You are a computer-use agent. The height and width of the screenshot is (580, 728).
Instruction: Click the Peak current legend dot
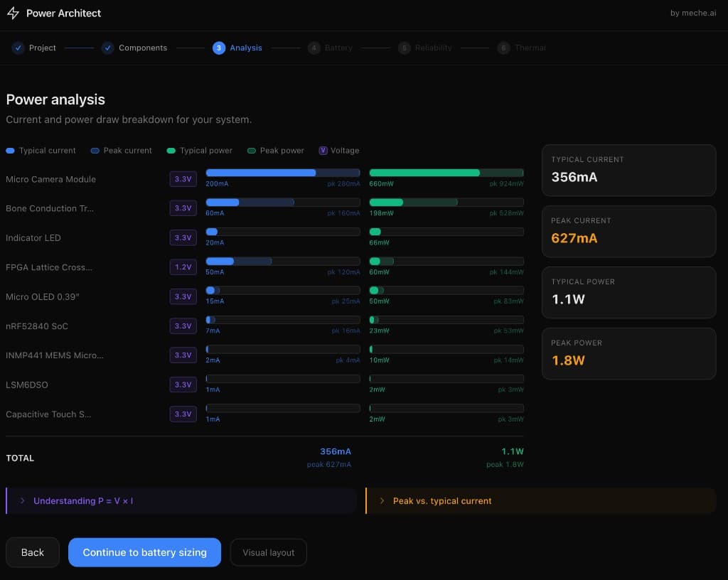tap(95, 150)
